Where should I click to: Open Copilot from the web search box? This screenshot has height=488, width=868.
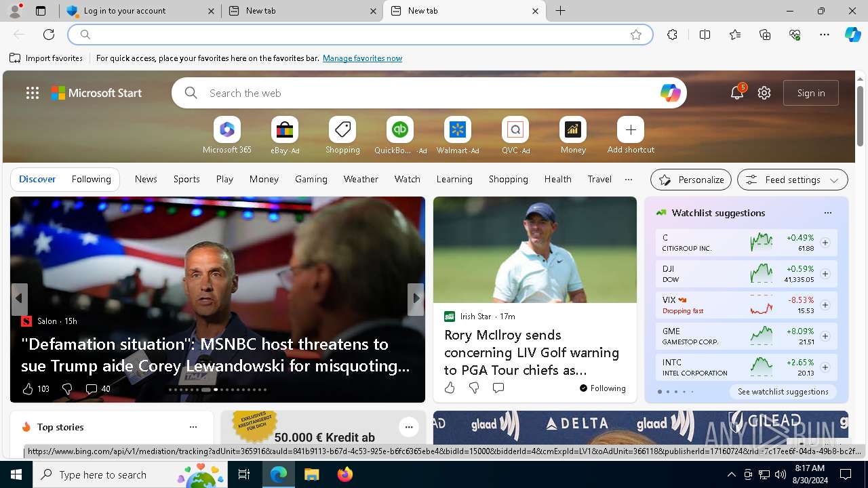[670, 93]
